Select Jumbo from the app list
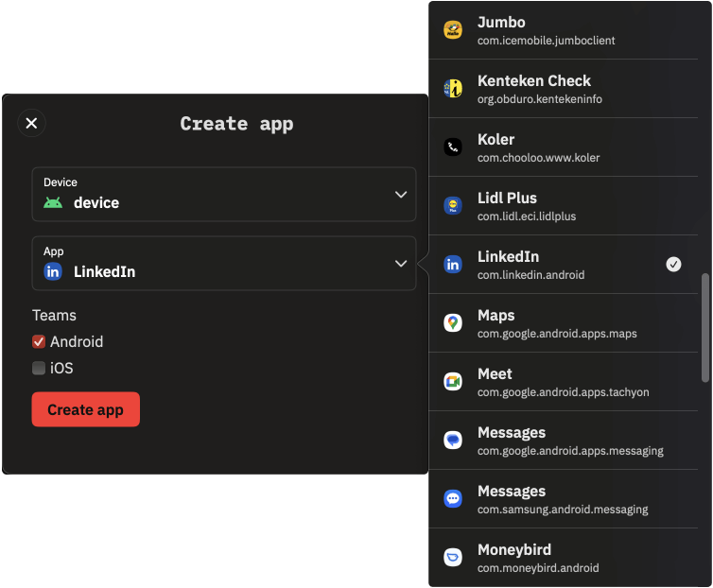Image resolution: width=713 pixels, height=588 pixels. [x=563, y=30]
